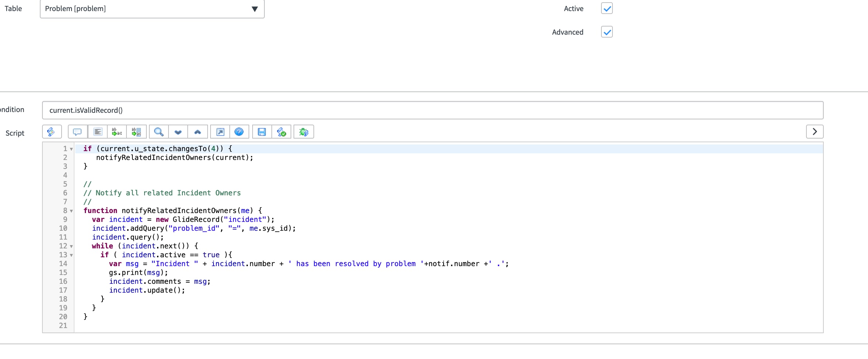868x359 pixels.
Task: Click 'notifyRelatedIncidentOwners(current);' on line 2
Action: pyautogui.click(x=175, y=157)
